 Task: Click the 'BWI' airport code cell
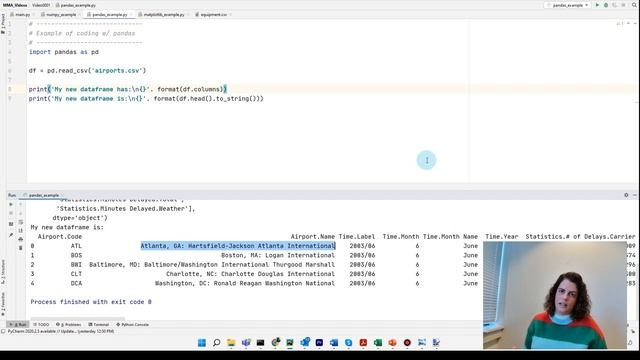[x=76, y=264]
